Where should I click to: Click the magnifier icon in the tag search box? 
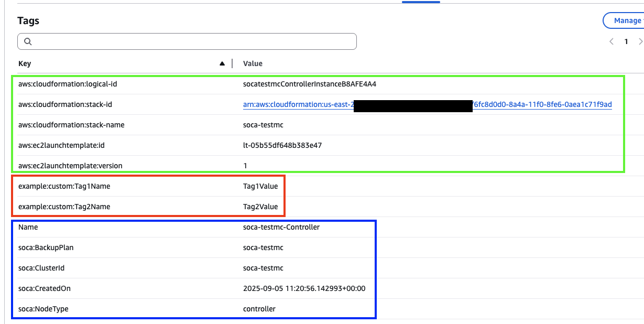point(28,41)
